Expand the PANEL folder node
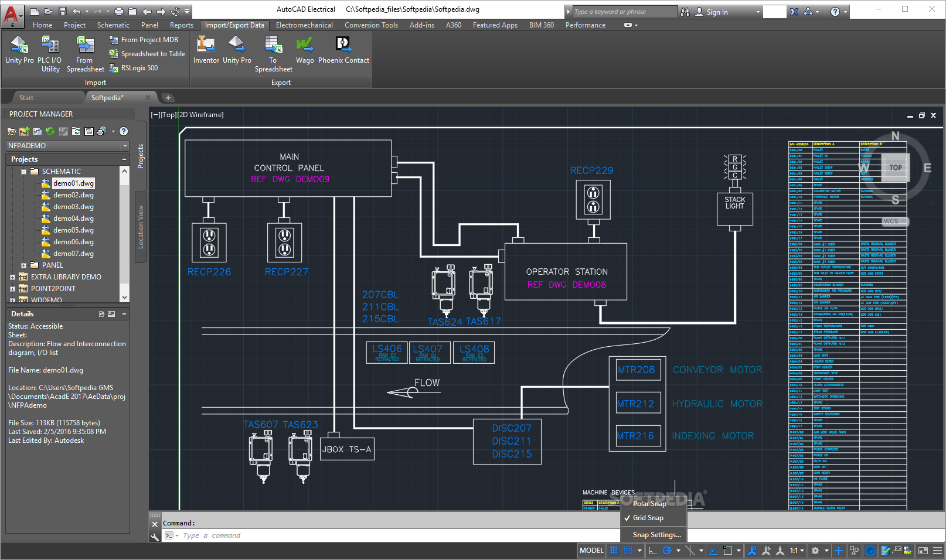This screenshot has width=946, height=560. pyautogui.click(x=23, y=265)
